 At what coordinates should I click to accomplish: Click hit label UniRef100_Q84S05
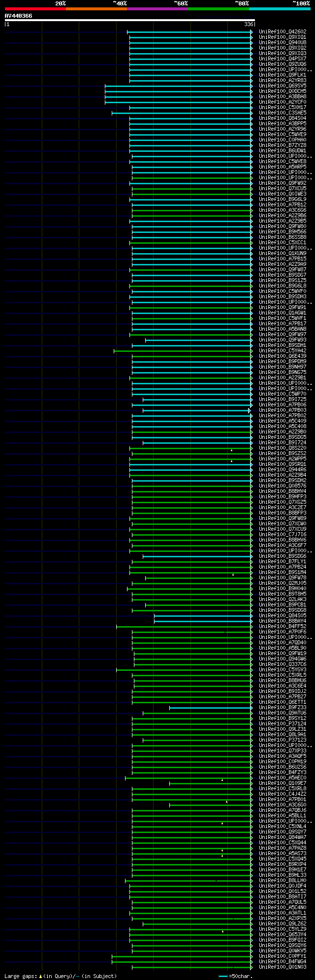click(283, 616)
